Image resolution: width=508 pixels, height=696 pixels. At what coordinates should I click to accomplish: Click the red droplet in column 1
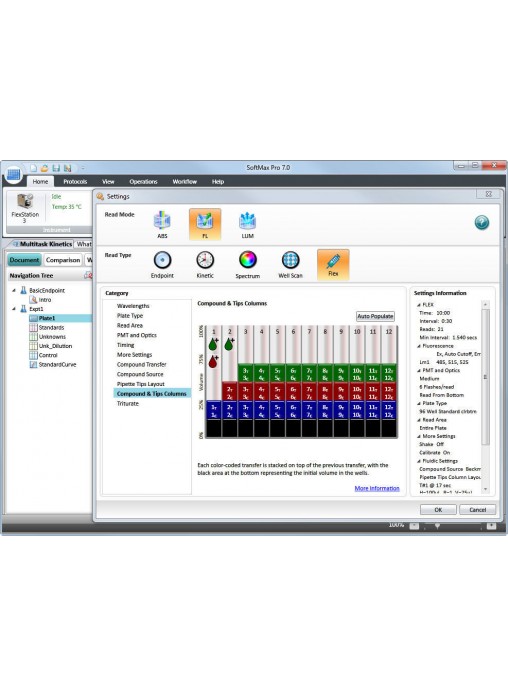(x=214, y=361)
